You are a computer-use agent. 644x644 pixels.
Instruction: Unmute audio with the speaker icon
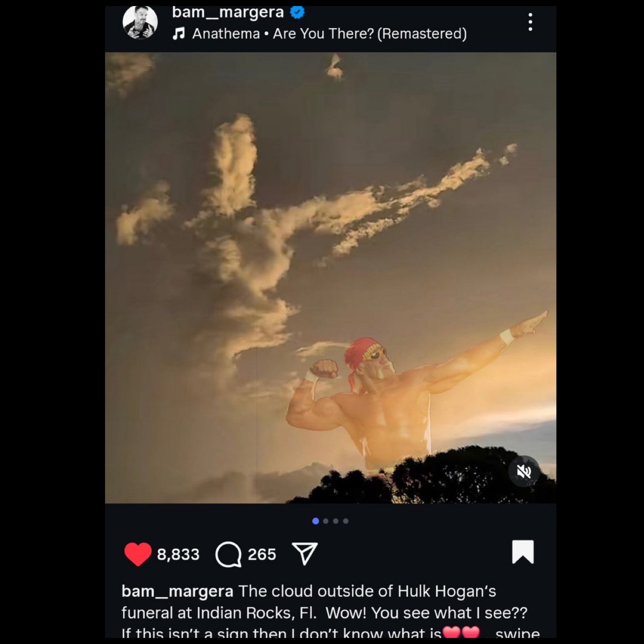click(x=524, y=472)
